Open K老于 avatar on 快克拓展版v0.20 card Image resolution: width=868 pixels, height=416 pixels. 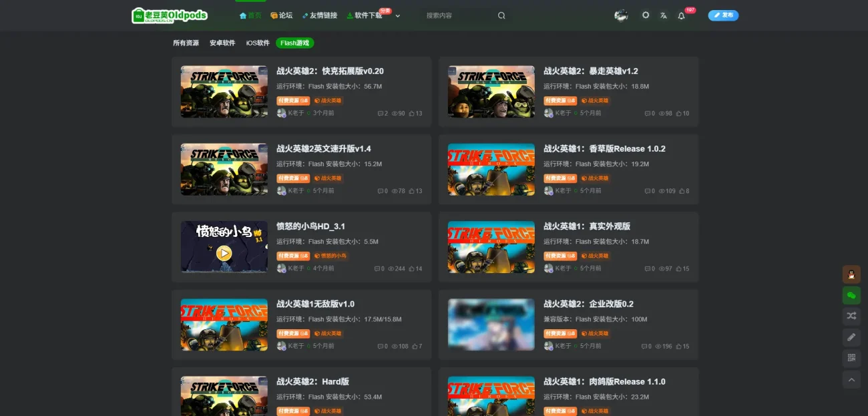pos(281,114)
